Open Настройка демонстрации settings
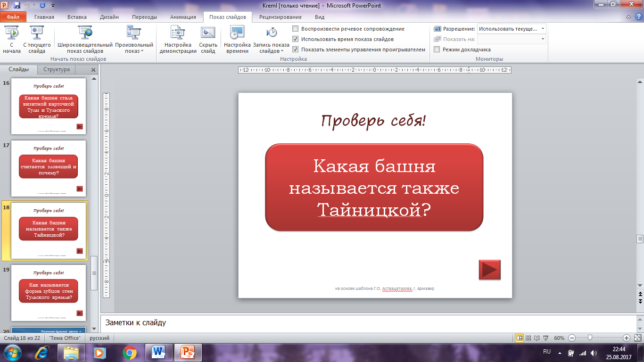Viewport: 644px width, 362px height. 178,40
